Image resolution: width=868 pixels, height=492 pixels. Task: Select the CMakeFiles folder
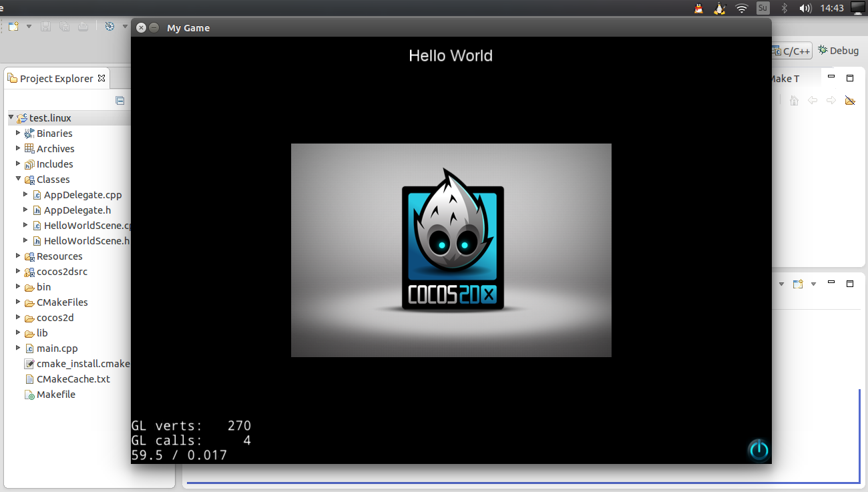click(x=62, y=302)
